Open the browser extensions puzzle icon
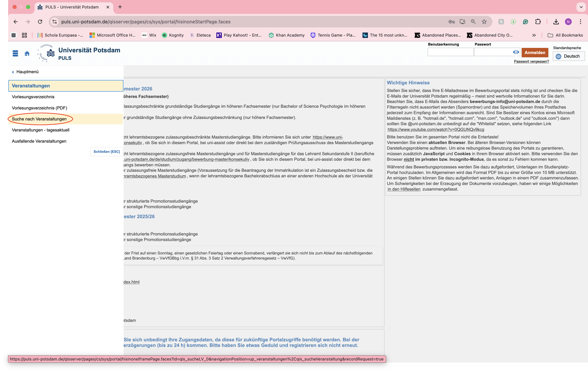588x372 pixels. point(538,22)
